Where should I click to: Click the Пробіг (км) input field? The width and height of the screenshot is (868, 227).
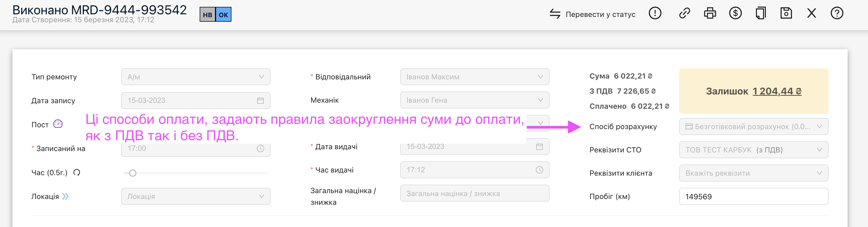(x=753, y=196)
